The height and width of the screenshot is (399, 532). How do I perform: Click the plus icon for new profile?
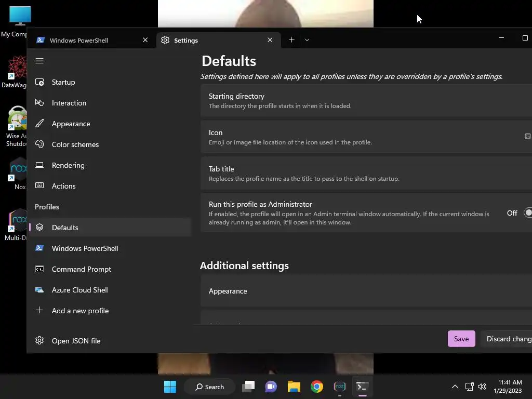(x=39, y=310)
